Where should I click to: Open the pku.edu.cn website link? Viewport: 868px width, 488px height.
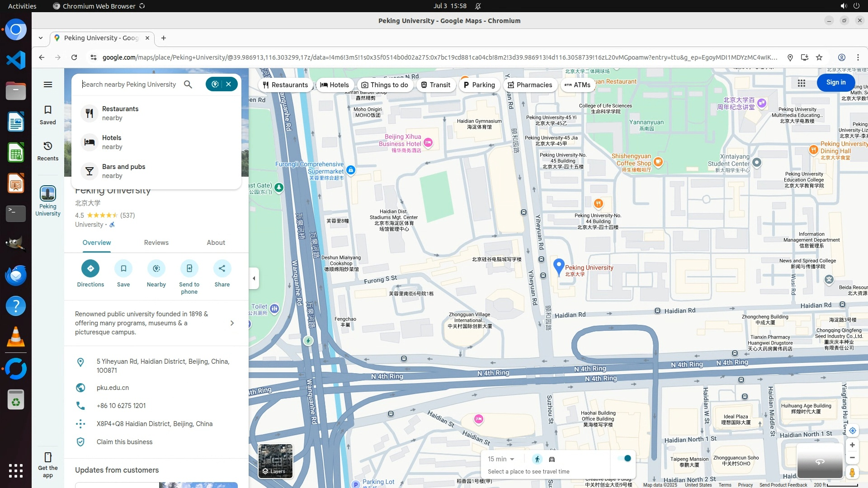click(x=113, y=388)
